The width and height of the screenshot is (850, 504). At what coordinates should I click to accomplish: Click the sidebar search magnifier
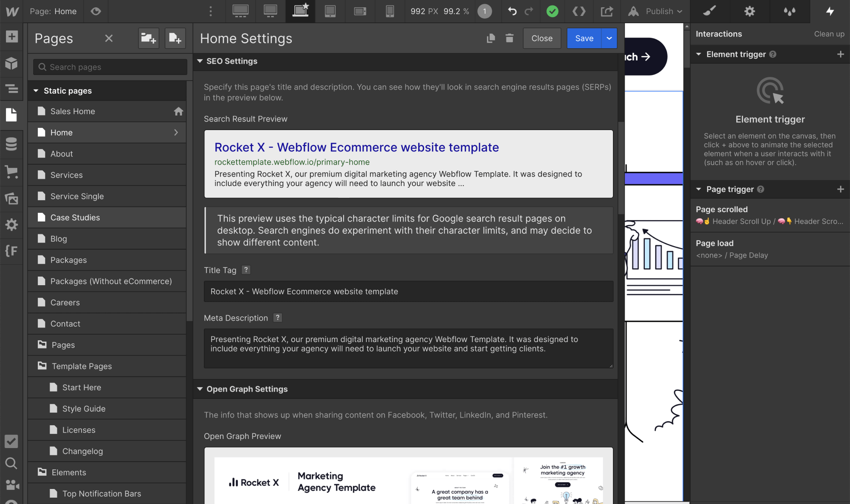(x=12, y=463)
